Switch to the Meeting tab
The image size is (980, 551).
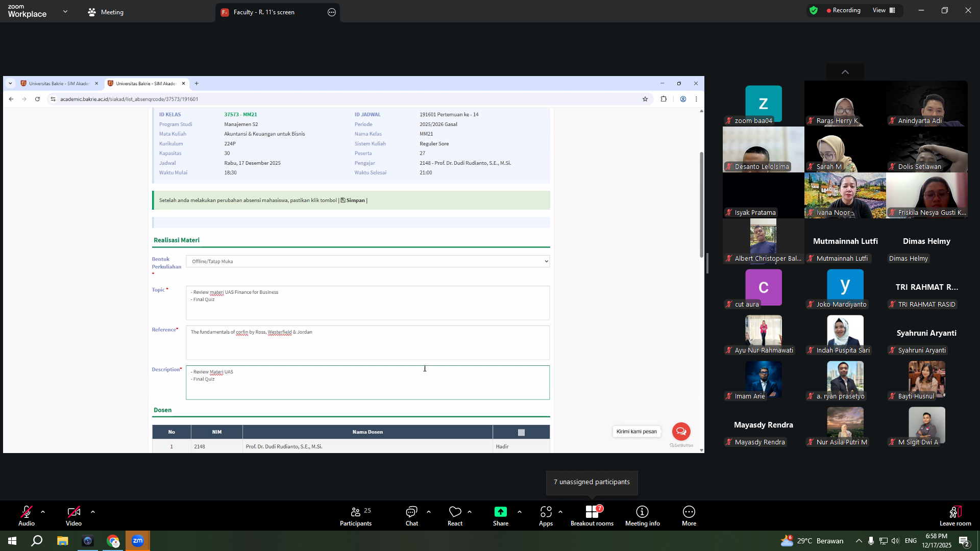[106, 12]
